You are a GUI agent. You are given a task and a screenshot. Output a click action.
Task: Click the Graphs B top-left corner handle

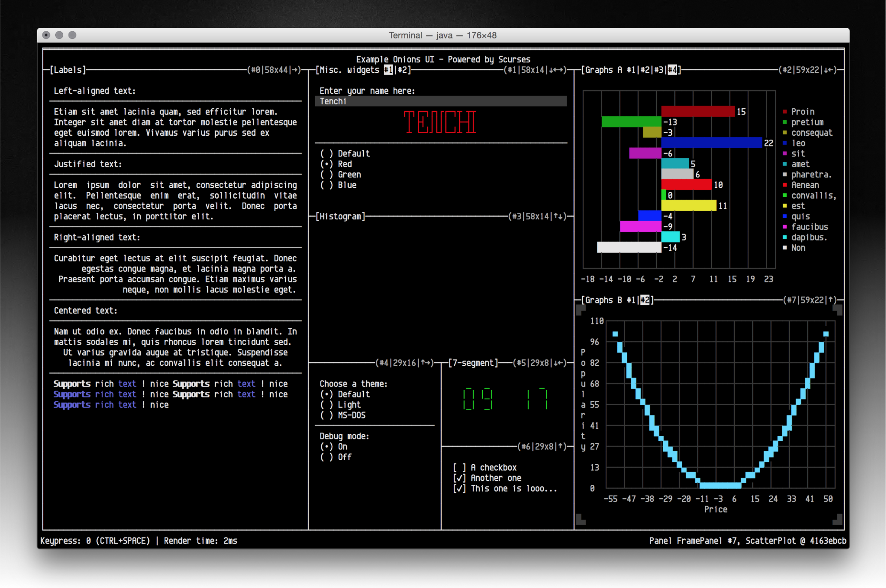tap(581, 310)
